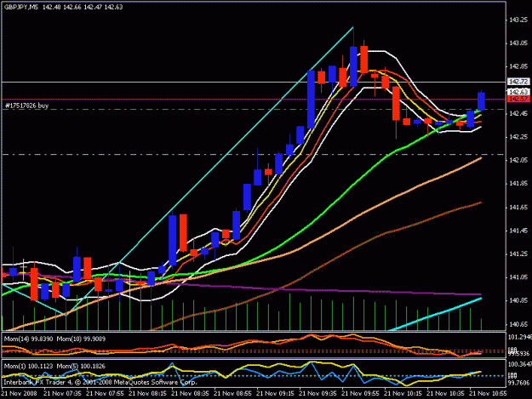Click the 21 Nov 08:35 time label
Screen dimensions: 532x399
point(190,394)
